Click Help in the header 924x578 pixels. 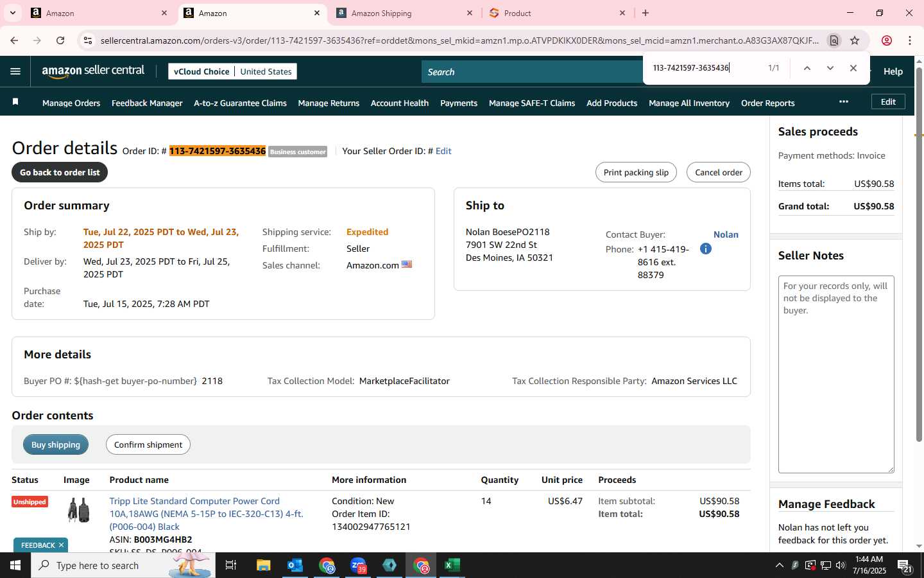tap(893, 71)
